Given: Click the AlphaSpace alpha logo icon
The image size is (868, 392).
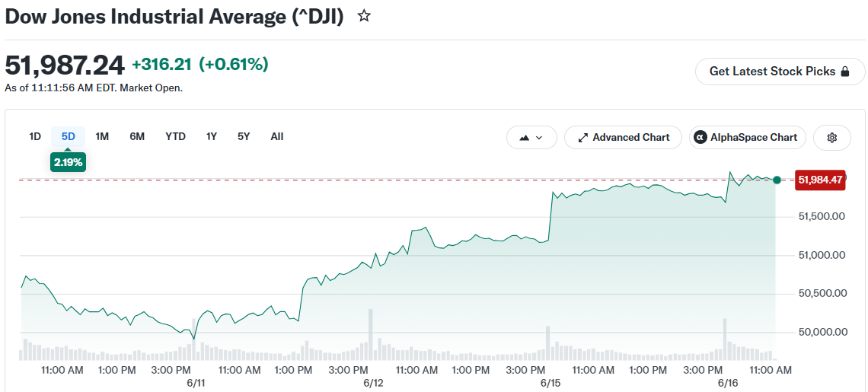Looking at the screenshot, I should coord(700,138).
